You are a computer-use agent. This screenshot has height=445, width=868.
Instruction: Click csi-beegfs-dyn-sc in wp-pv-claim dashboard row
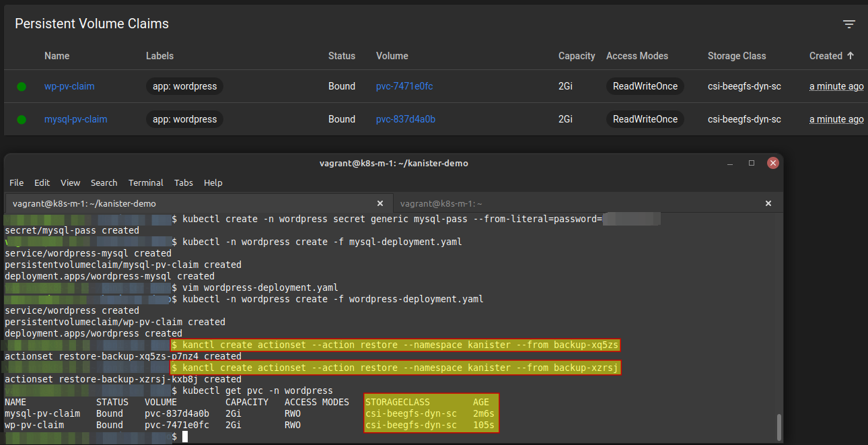[x=744, y=86]
